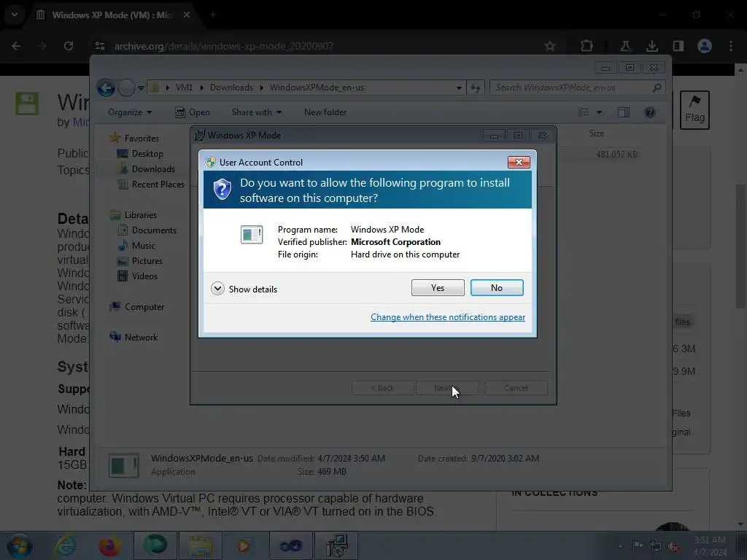Expand Show details chevron
This screenshot has width=747, height=560.
pyautogui.click(x=217, y=289)
